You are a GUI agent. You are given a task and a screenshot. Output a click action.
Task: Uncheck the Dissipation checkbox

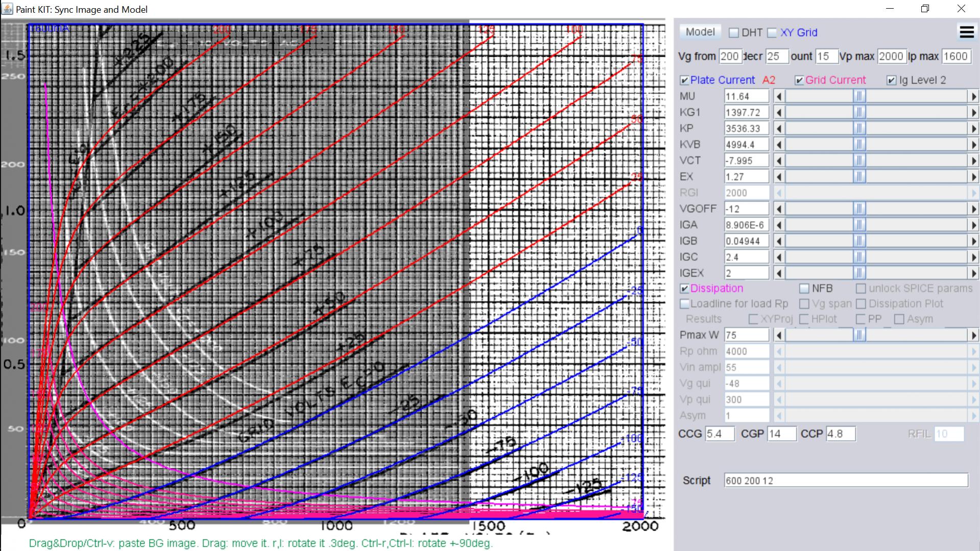pos(684,289)
